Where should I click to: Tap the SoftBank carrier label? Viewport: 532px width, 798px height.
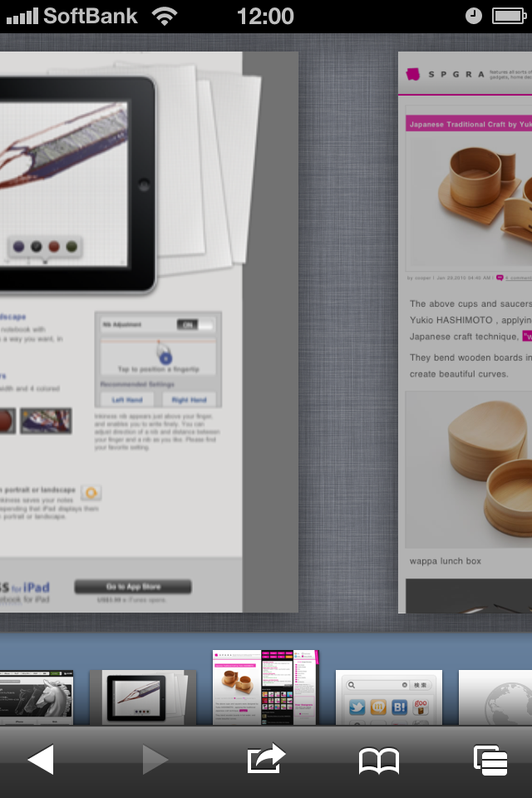[x=91, y=17]
